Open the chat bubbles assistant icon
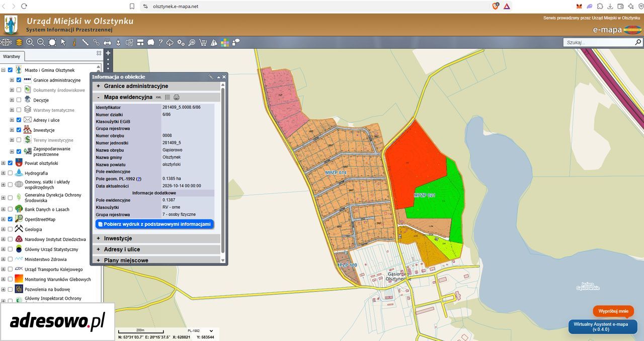 [236, 42]
